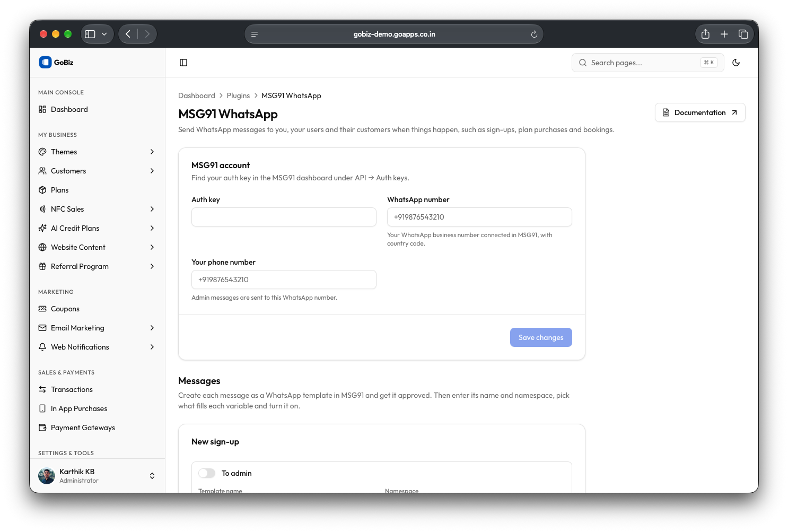Open Coupons in the sidebar
The height and width of the screenshot is (532, 788).
tap(97, 309)
